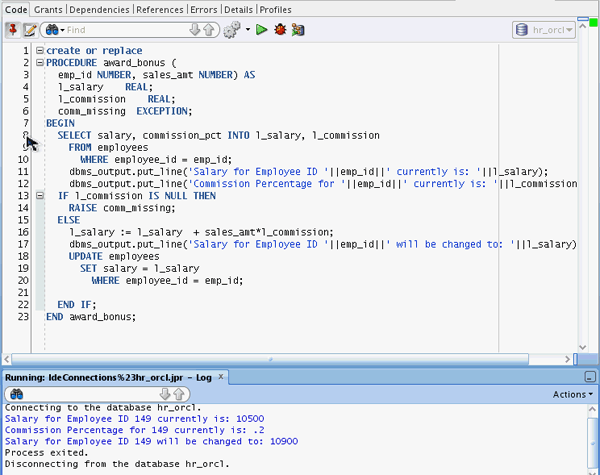Click the ELSE keyword on line 15
This screenshot has height=475, width=600.
(x=69, y=220)
